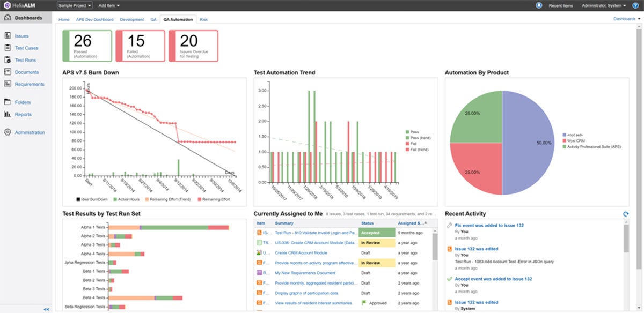The image size is (644, 313).
Task: Open Test Runs from the sidebar icon
Action: (8, 60)
